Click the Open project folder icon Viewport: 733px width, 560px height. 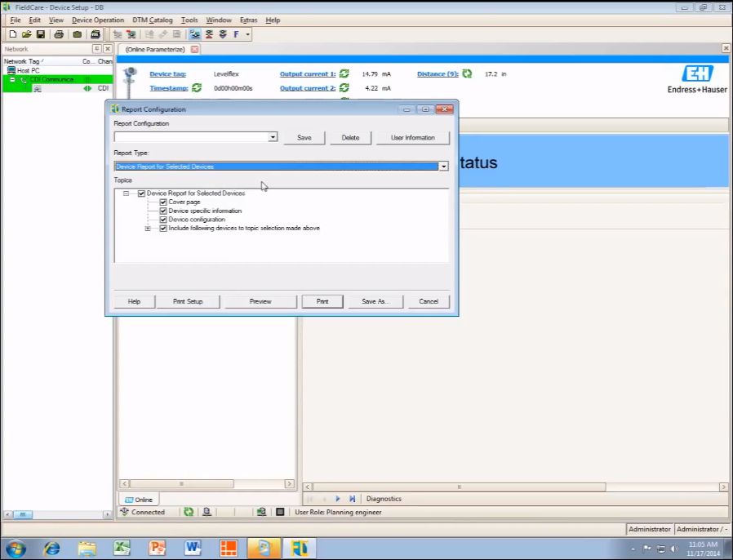coord(26,34)
